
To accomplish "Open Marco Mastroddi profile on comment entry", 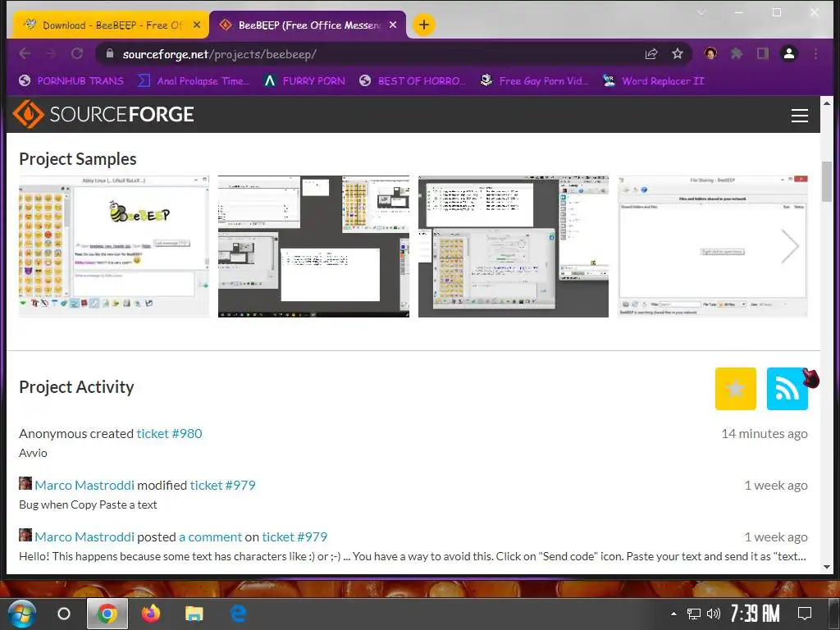I will click(x=84, y=536).
